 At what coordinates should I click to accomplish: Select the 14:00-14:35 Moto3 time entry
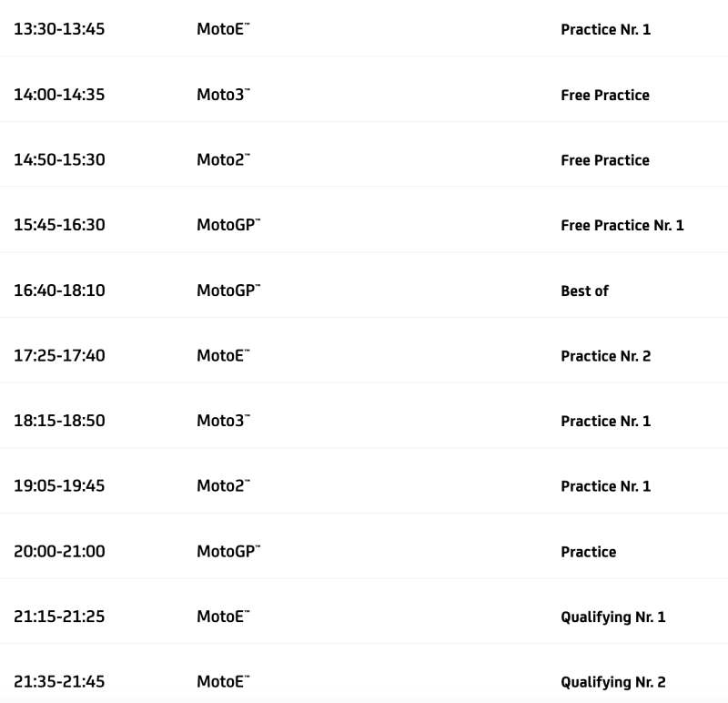point(59,95)
